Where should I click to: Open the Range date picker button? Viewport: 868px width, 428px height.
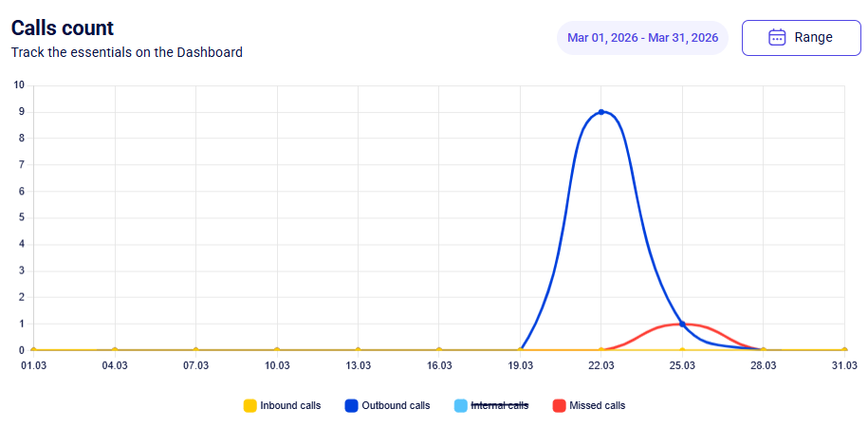pyautogui.click(x=801, y=38)
